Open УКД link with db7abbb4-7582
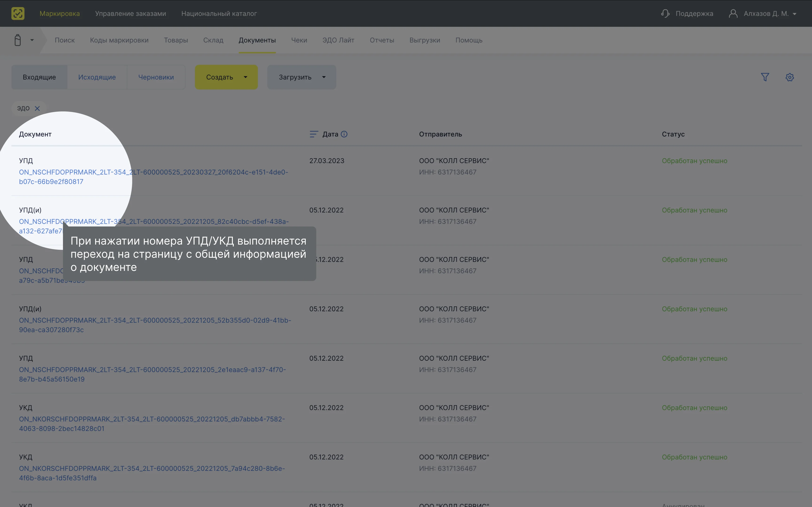Screen dimensions: 812x507 coord(152,424)
